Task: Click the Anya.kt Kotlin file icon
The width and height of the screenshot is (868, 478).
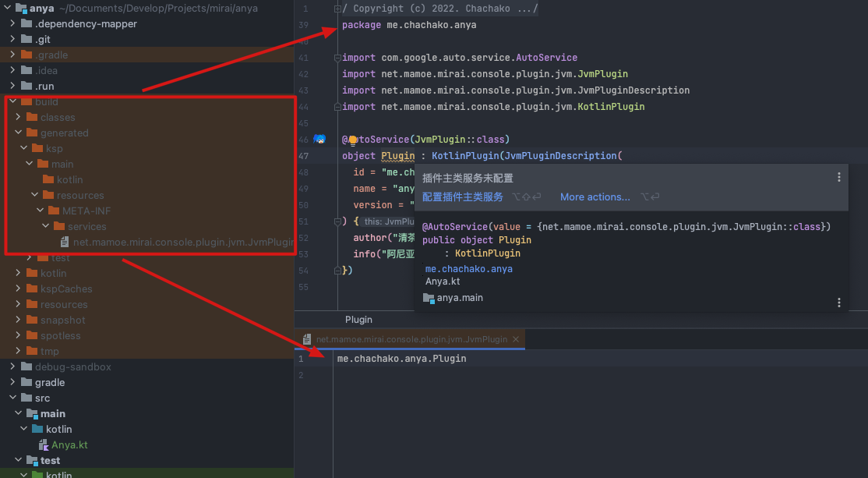Action: point(44,444)
